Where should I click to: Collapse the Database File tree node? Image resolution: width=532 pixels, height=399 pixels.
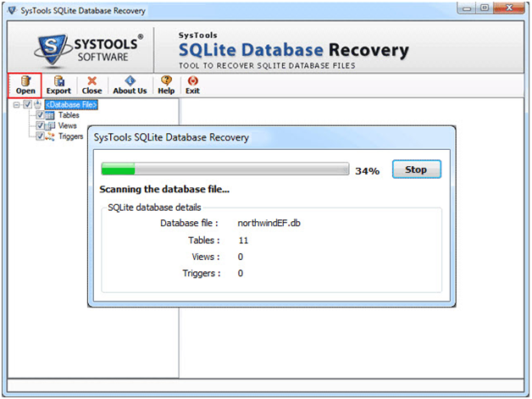point(17,105)
